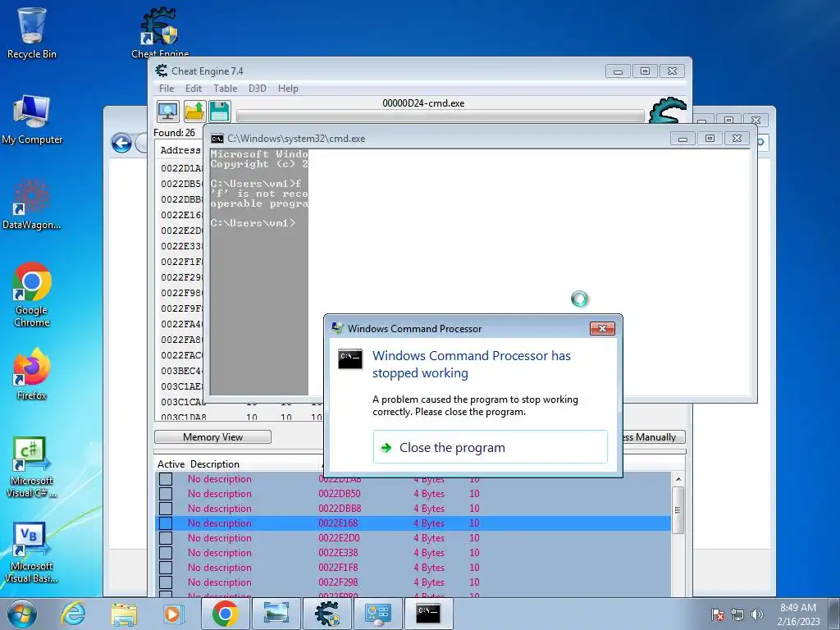840x630 pixels.
Task: Open the Edit menu in Cheat Engine
Action: point(194,89)
